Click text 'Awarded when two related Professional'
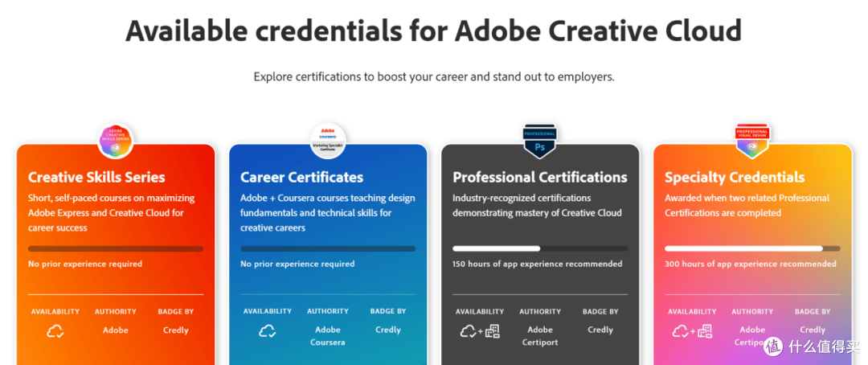 tap(747, 198)
